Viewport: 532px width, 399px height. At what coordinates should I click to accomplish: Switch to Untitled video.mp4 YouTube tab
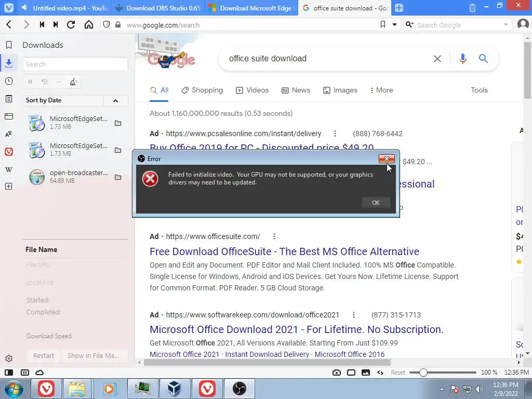coord(64,8)
